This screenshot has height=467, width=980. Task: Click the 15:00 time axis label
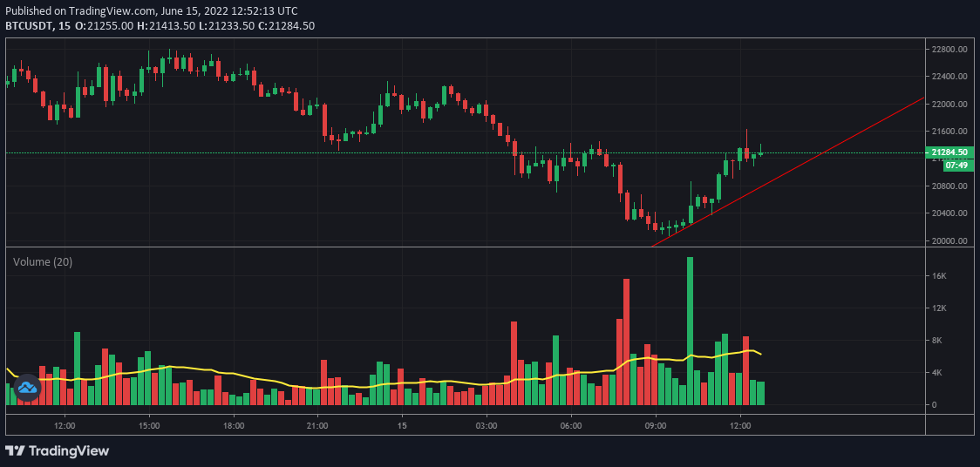149,426
